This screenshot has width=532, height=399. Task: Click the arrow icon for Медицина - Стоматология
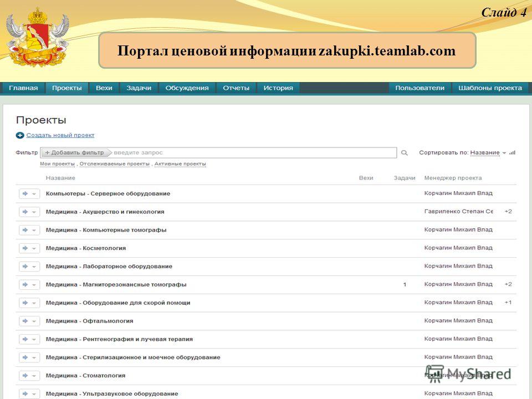[x=25, y=376]
